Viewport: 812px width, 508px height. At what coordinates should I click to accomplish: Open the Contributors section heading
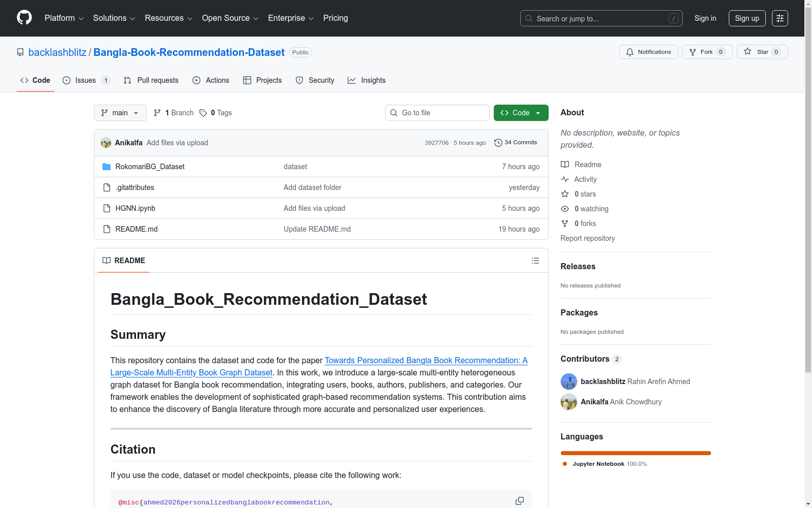[x=585, y=359]
